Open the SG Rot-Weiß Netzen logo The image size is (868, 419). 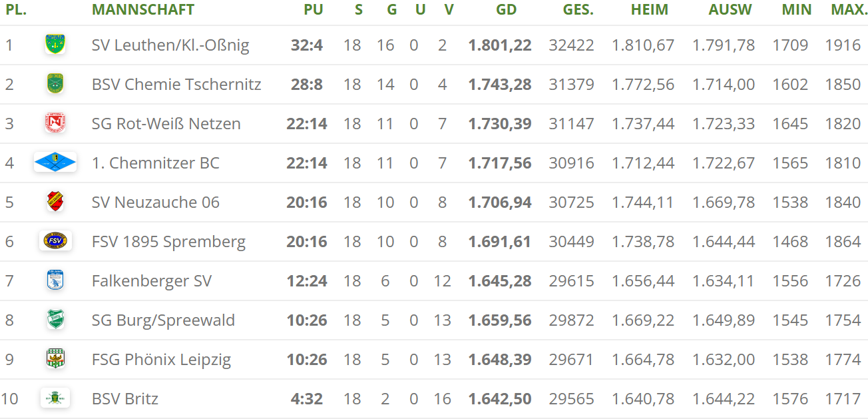point(55,123)
